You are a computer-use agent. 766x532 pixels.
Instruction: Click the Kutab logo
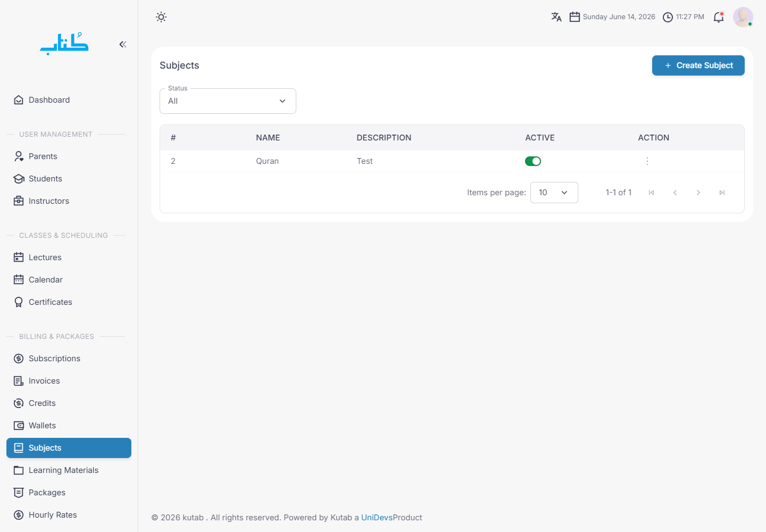(x=64, y=44)
